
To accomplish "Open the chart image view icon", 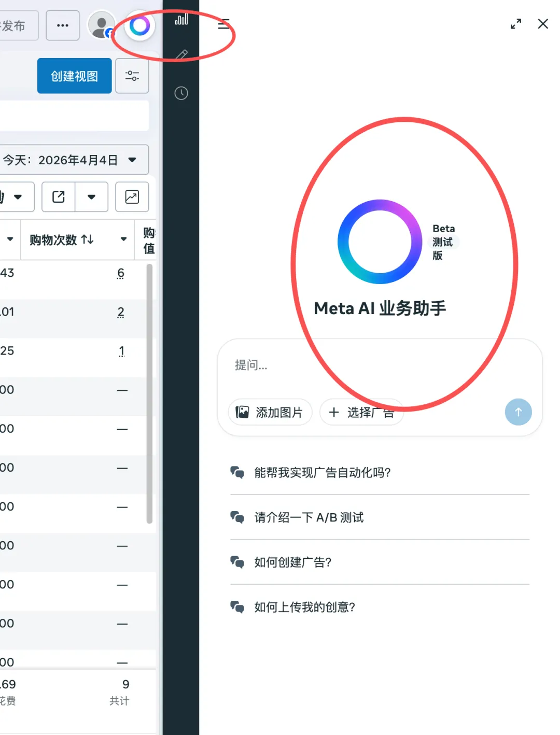I will 132,197.
